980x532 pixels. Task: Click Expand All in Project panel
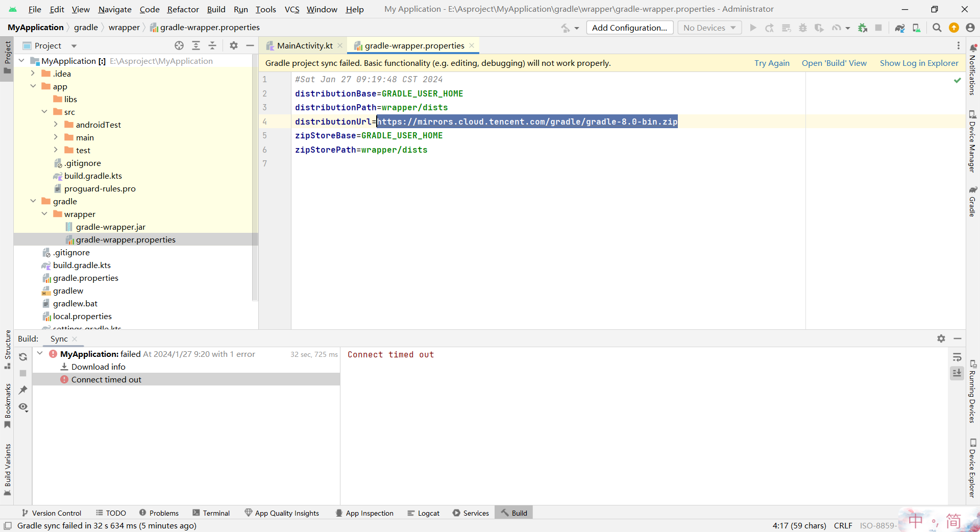pos(196,45)
